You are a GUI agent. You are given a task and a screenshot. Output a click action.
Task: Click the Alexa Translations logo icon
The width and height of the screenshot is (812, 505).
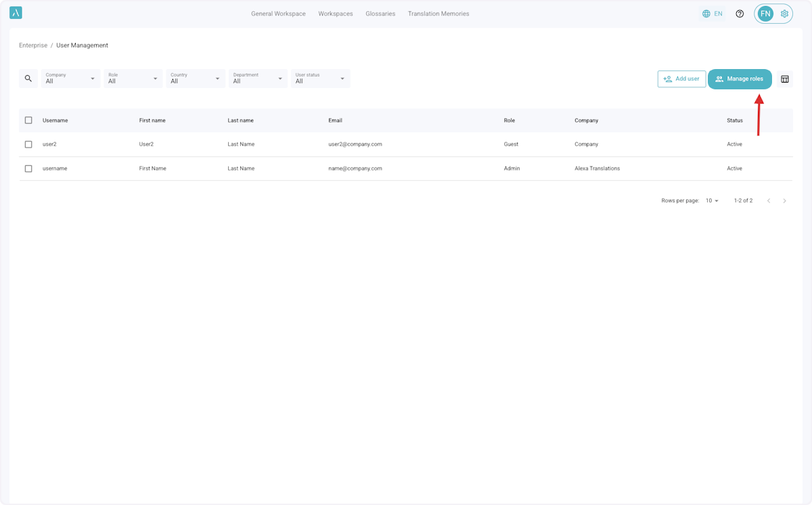(16, 13)
